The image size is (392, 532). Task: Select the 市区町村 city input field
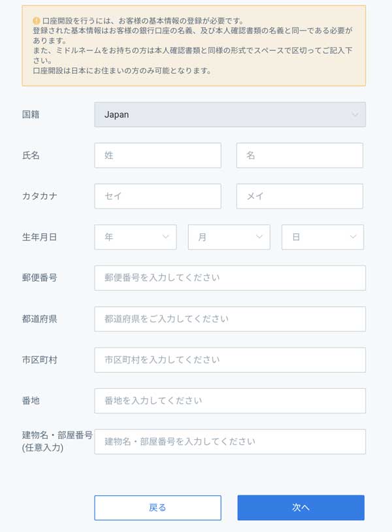[x=229, y=359]
